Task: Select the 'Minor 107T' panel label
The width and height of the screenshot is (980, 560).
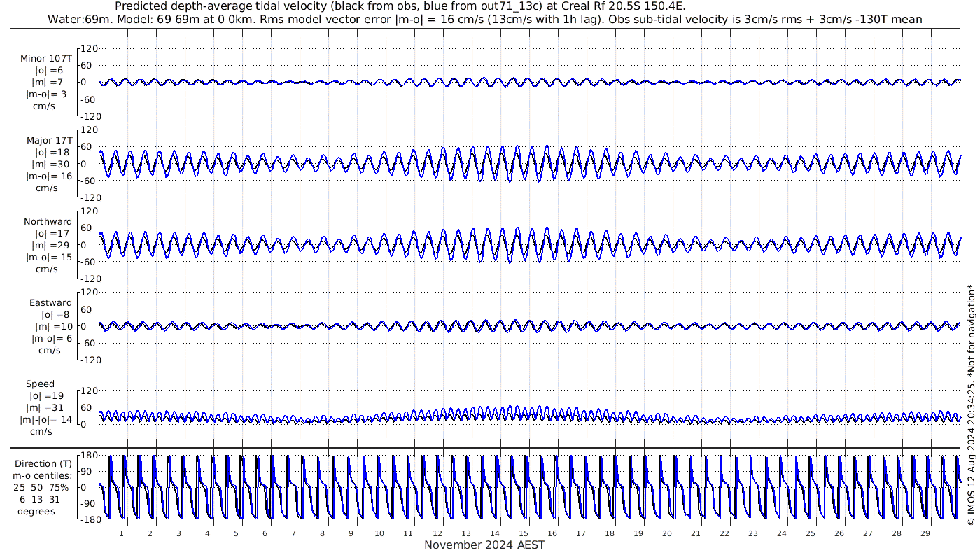Action: [x=46, y=59]
